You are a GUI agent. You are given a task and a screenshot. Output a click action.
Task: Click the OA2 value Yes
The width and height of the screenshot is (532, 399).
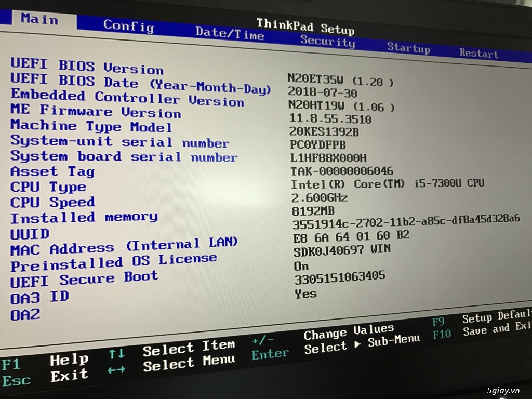305,294
